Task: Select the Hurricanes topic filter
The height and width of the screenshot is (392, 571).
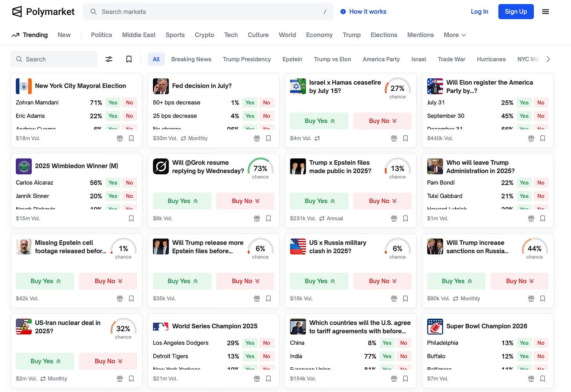Action: pos(491,59)
